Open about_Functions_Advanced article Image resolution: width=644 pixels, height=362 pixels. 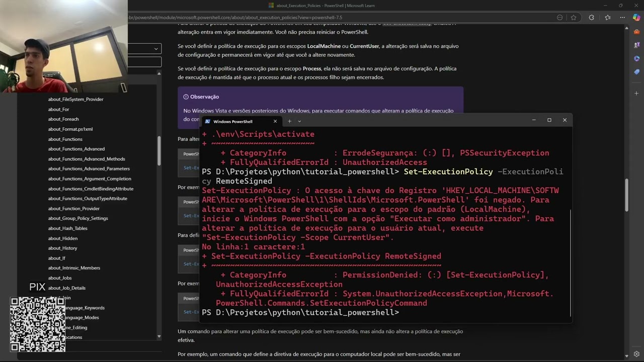coord(76,149)
